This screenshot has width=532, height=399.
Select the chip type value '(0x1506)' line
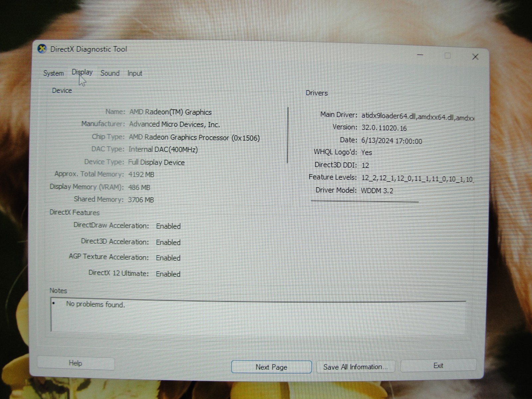194,137
